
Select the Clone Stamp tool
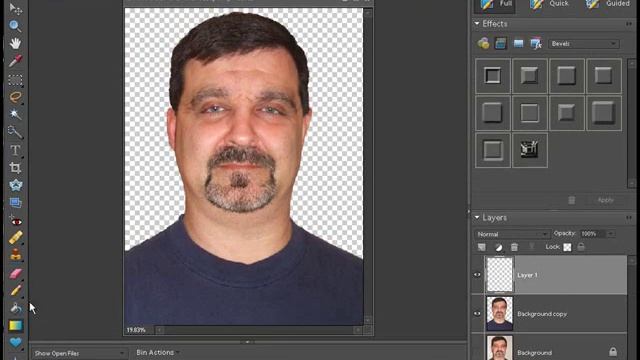click(16, 255)
